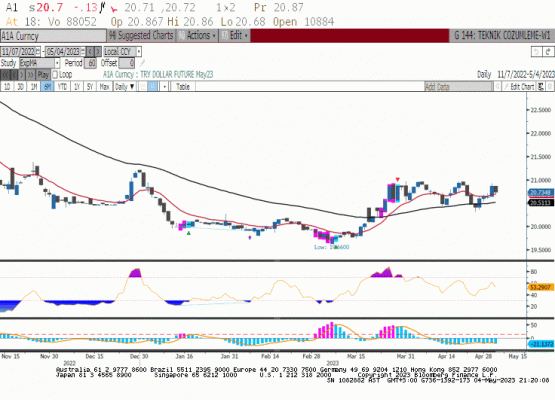Select the 1M time range
Image resolution: width=555 pixels, height=400 pixels.
click(34, 87)
